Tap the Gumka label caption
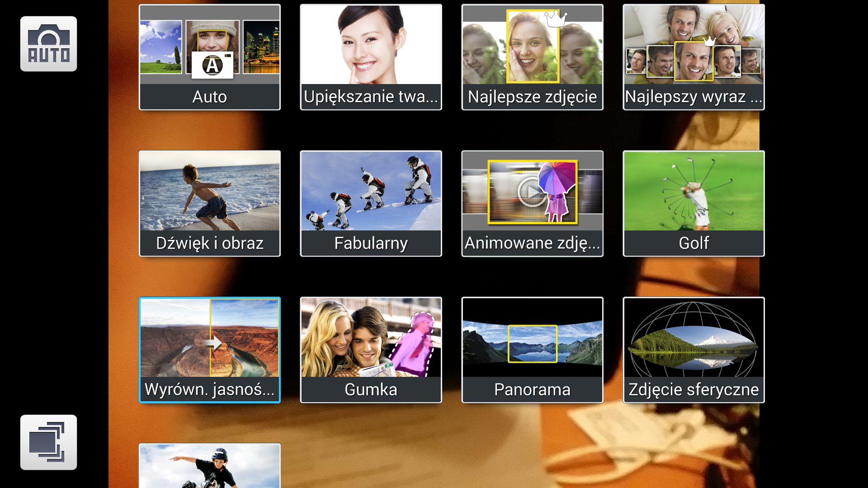The width and height of the screenshot is (868, 488). pos(371,389)
